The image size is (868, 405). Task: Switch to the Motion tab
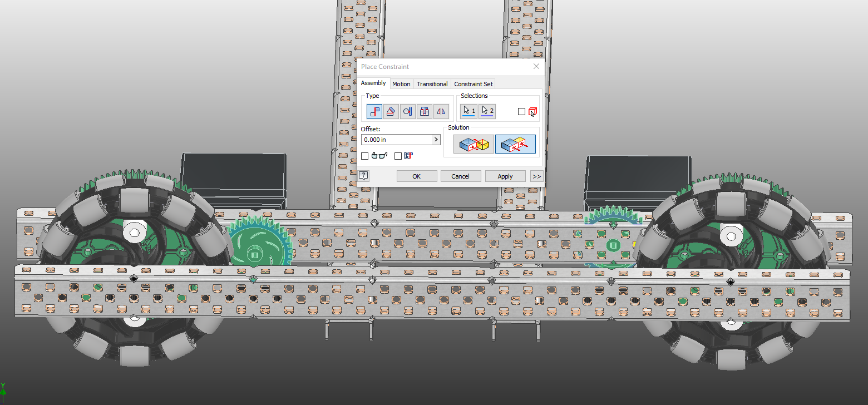[401, 84]
